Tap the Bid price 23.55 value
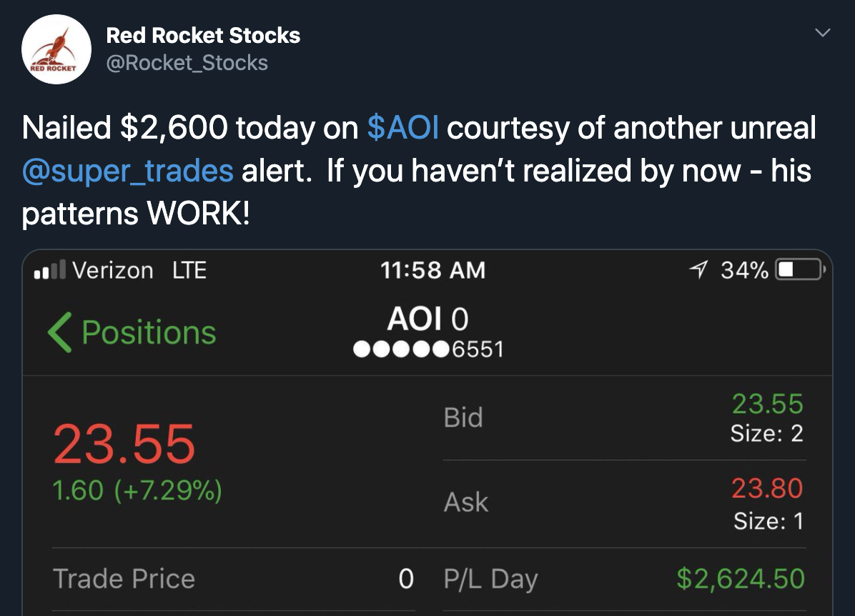The height and width of the screenshot is (616, 855). [x=767, y=405]
